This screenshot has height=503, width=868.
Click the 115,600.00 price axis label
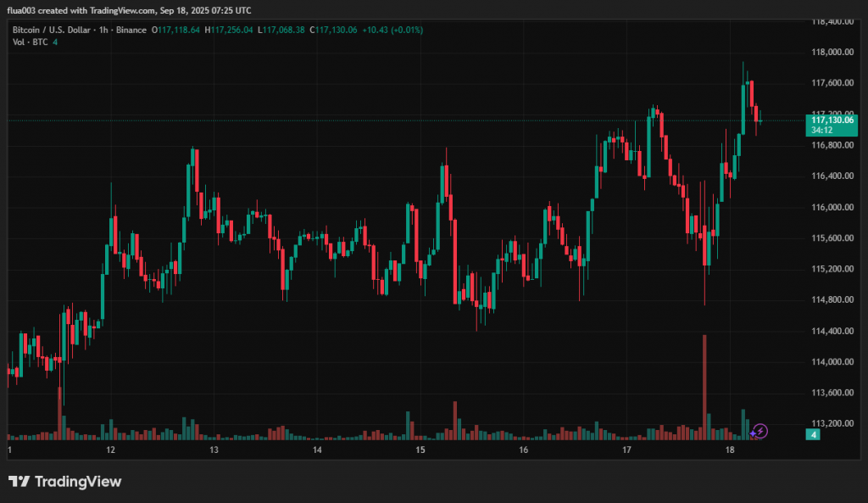832,238
